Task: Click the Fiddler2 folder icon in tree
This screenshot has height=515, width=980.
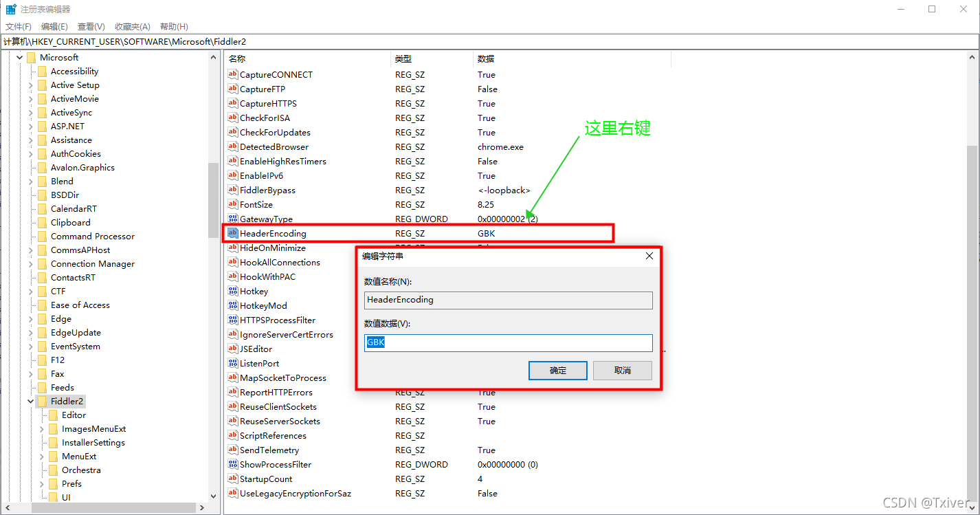Action: point(43,401)
